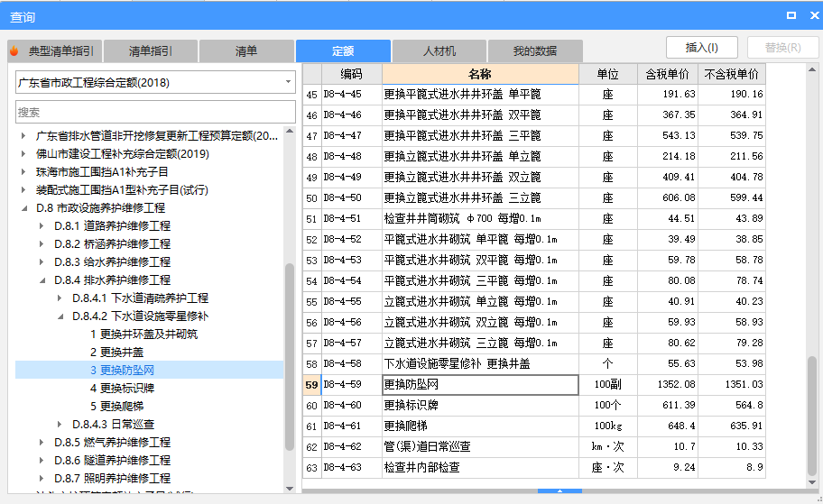This screenshot has width=823, height=504.
Task: Expand 佛山市建设工程补充综合定额(2019) node
Action: pos(23,153)
